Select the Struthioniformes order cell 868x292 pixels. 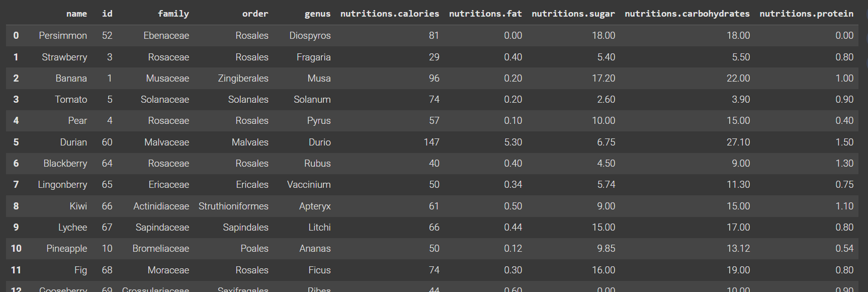point(233,206)
